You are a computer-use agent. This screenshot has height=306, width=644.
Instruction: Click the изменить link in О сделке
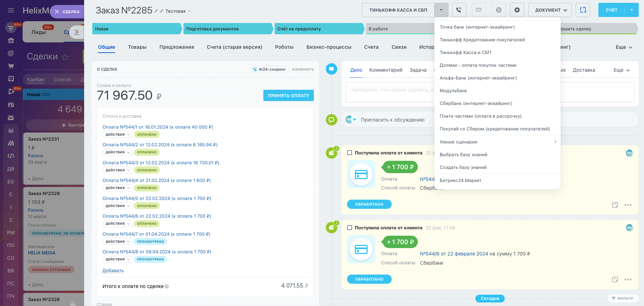tap(303, 69)
